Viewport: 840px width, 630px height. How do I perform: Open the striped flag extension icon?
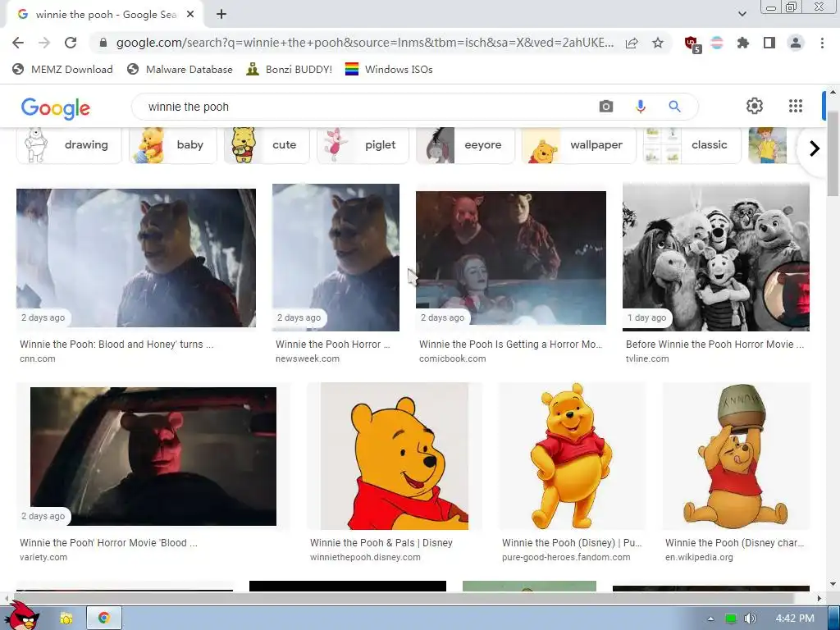pyautogui.click(x=717, y=43)
